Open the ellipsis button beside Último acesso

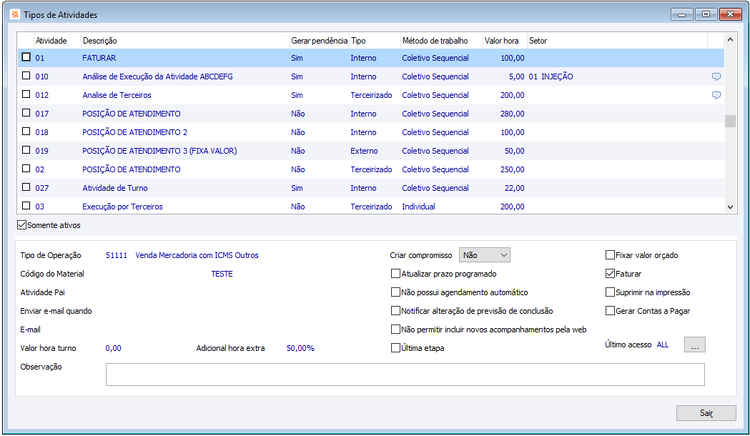pyautogui.click(x=695, y=345)
